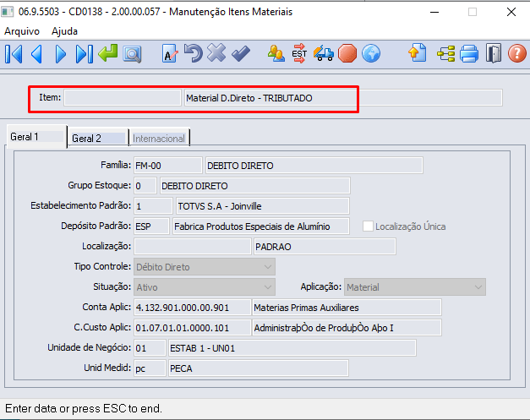Open the Arquivo menu

point(22,30)
